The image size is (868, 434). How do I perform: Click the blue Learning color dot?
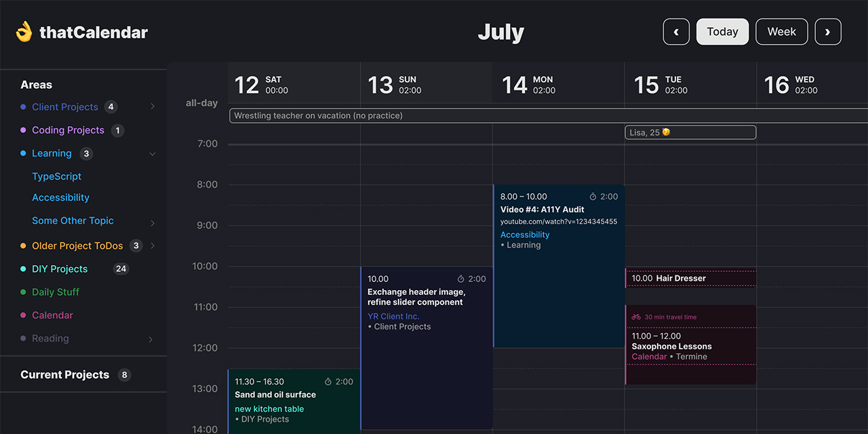[23, 153]
